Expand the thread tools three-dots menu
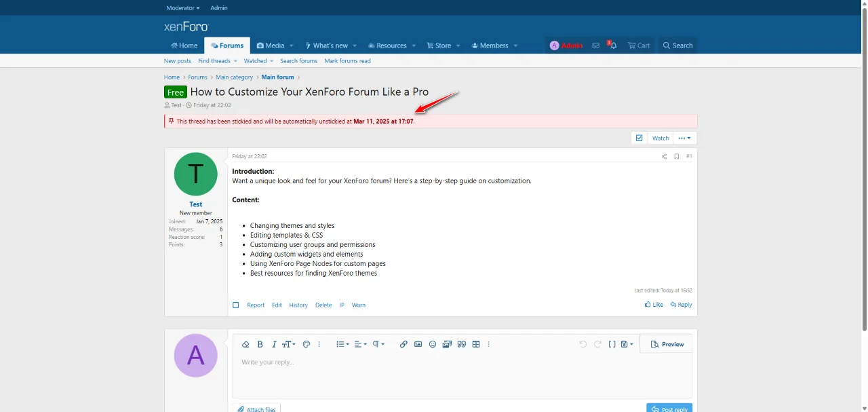 684,138
